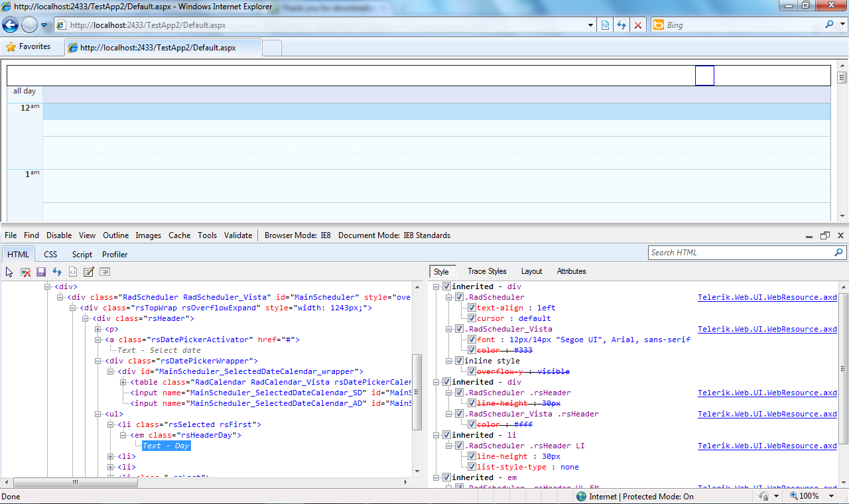Viewport: 849px width, 504px height.
Task: Expand the <p> node in HTML tree
Action: (98, 329)
